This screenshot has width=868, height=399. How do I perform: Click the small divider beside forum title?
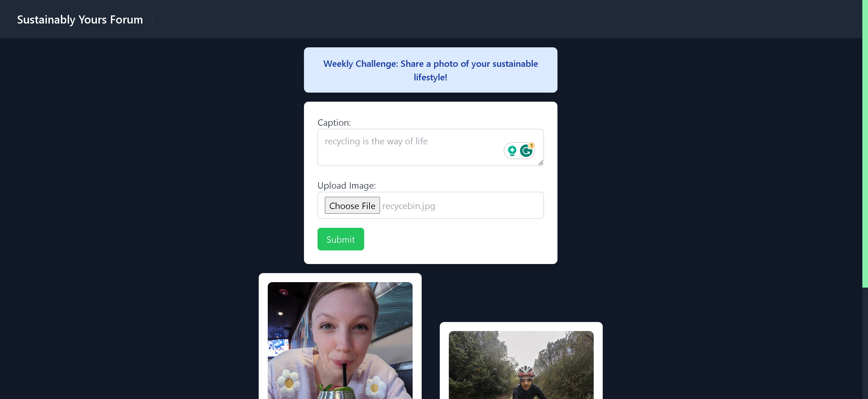[x=152, y=19]
